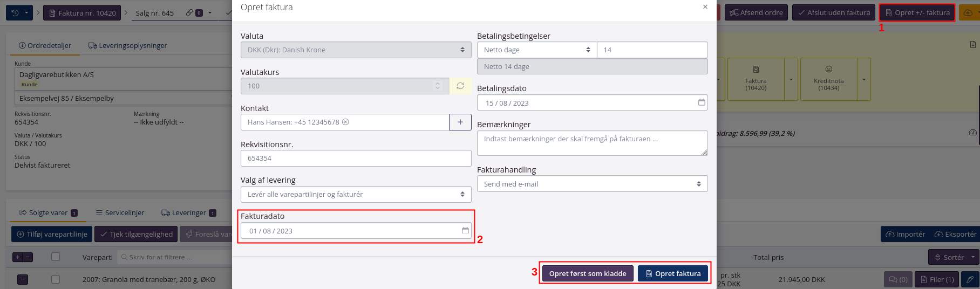This screenshot has width=980, height=289.
Task: Click the pencil edit icon on the Granola row
Action: [x=970, y=279]
